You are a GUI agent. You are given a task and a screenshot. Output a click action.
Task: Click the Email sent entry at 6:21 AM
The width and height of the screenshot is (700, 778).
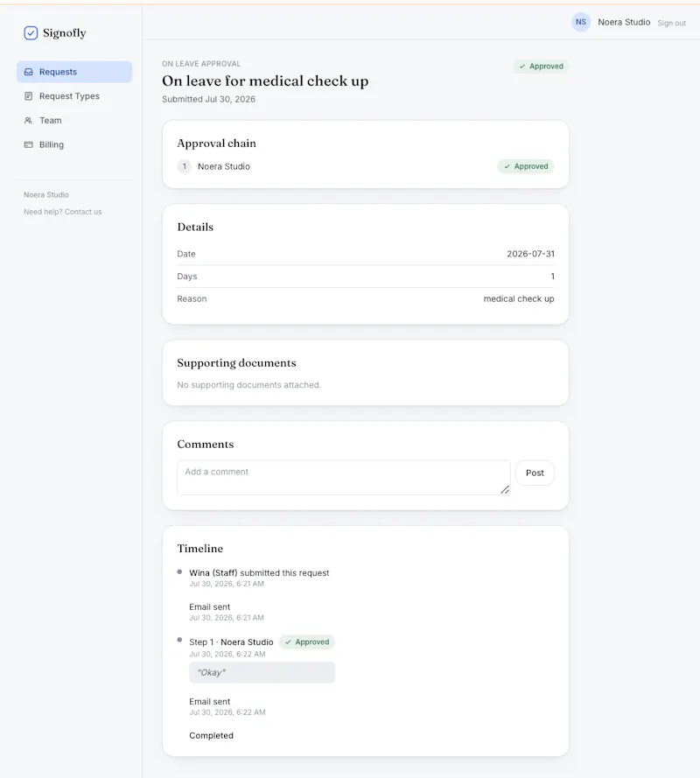coord(227,612)
